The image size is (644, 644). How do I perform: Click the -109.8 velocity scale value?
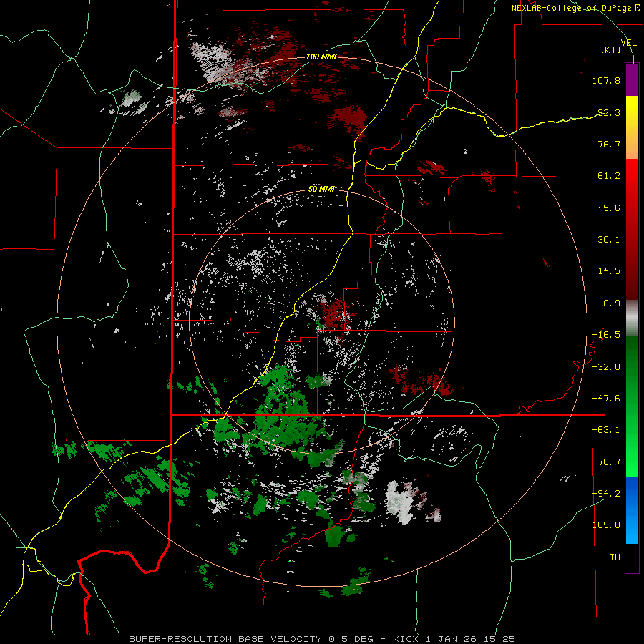coord(603,525)
